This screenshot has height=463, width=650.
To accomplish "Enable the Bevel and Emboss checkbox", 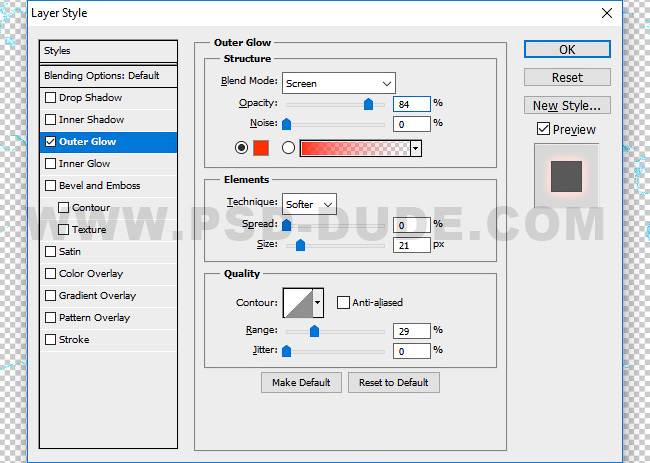I will click(x=50, y=185).
